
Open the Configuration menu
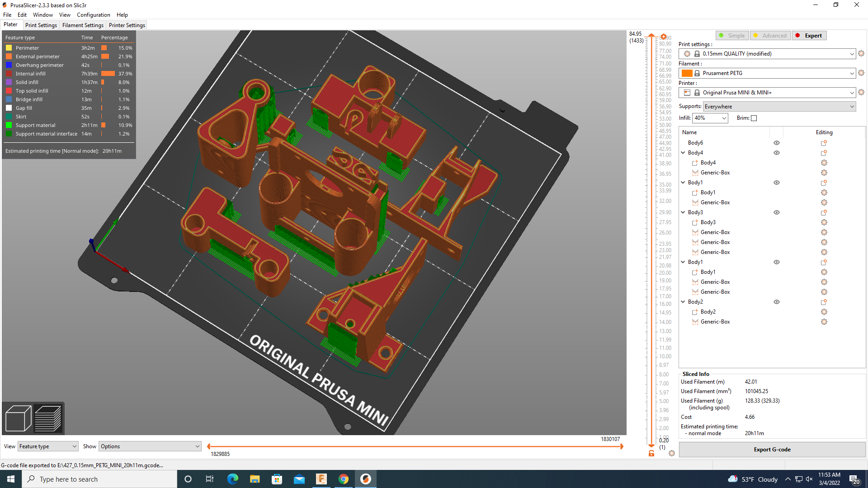pyautogui.click(x=93, y=14)
